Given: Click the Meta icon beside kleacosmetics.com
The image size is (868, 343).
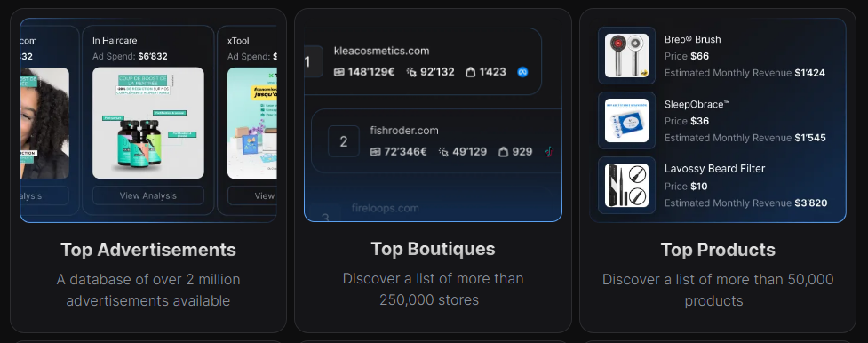Looking at the screenshot, I should [x=522, y=72].
